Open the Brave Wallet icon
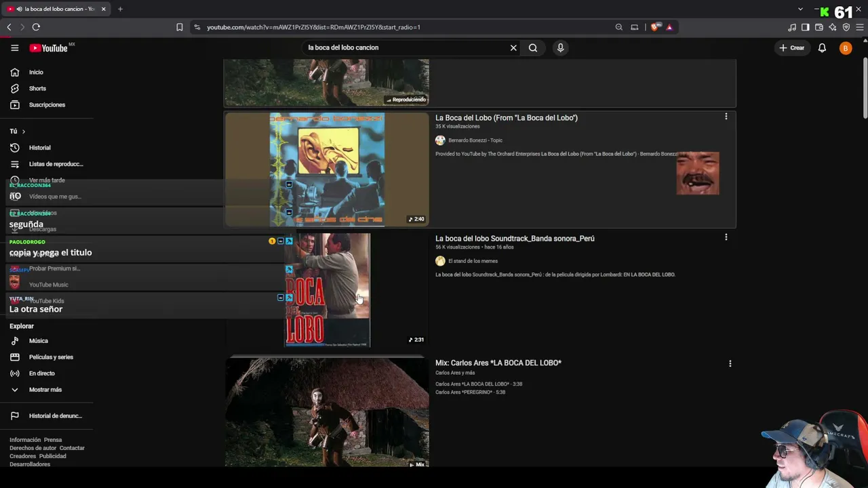Viewport: 868px width, 488px height. pos(819,27)
